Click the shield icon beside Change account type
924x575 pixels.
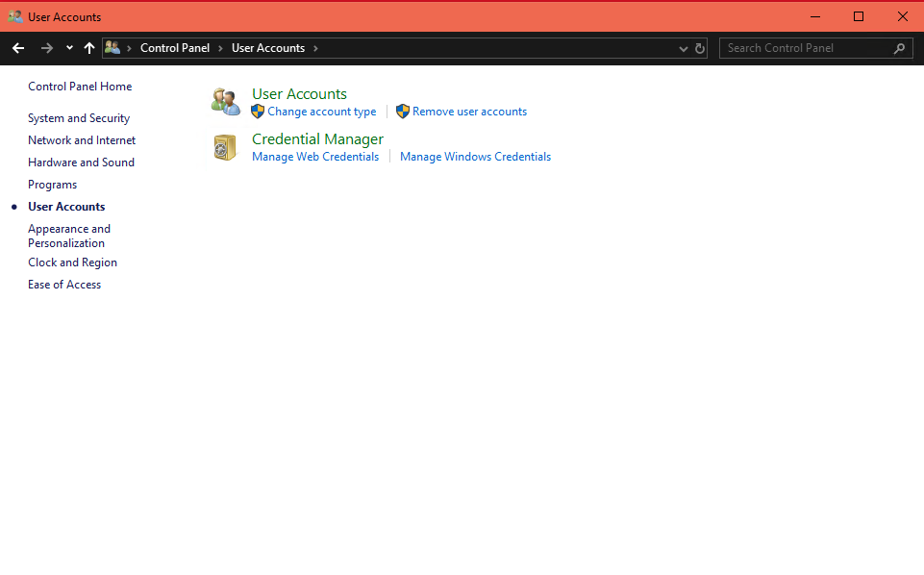[x=258, y=112]
